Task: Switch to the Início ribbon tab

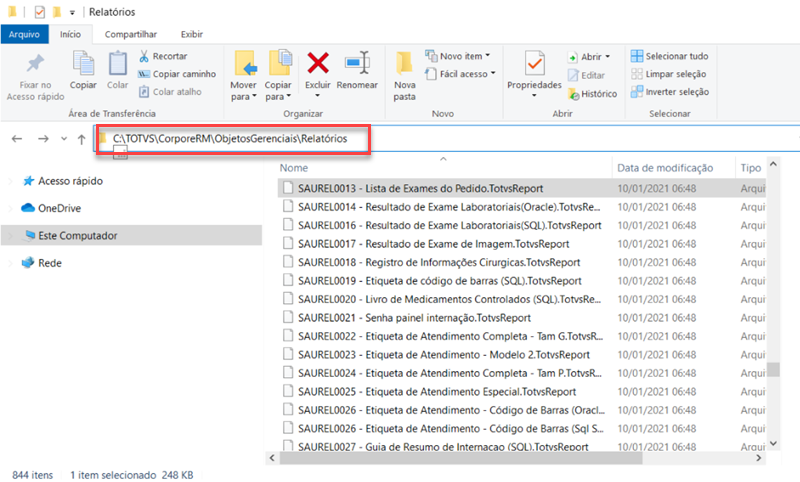Action: [x=70, y=34]
